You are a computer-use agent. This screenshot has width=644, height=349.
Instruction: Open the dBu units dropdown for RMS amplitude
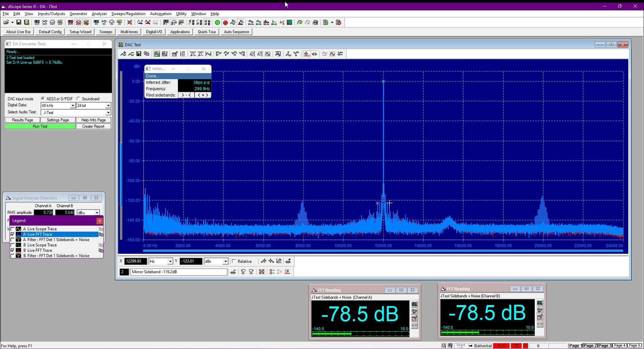pyautogui.click(x=97, y=212)
